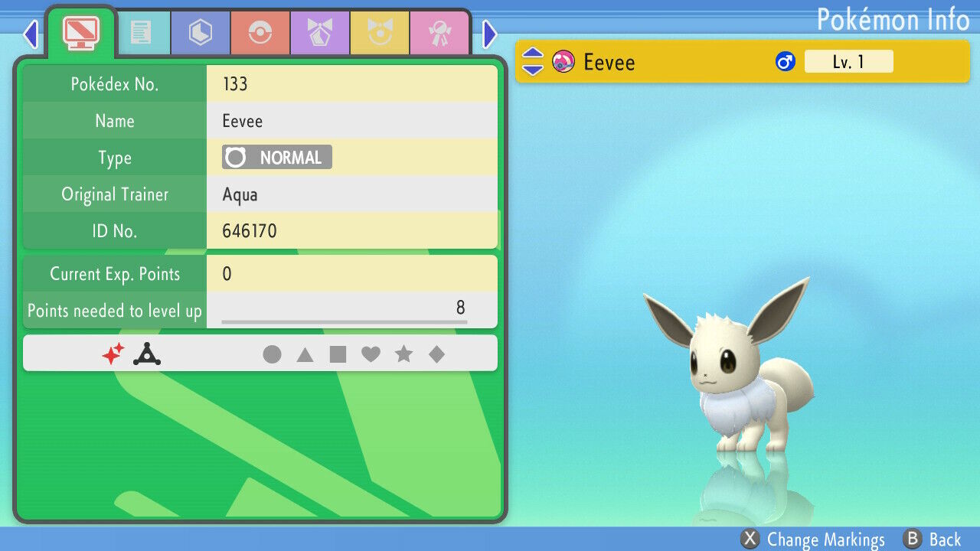This screenshot has width=980, height=551.
Task: Toggle the heart marking
Action: click(371, 354)
